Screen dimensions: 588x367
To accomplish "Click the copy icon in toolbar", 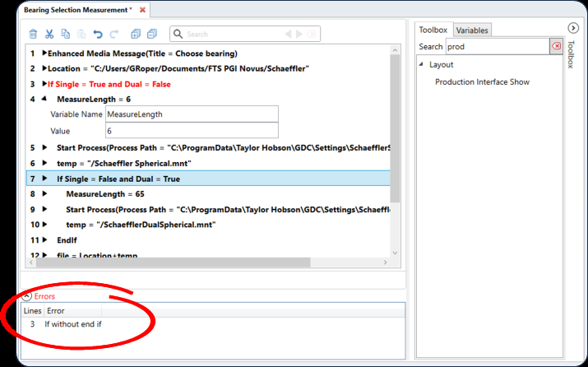I will click(x=66, y=34).
